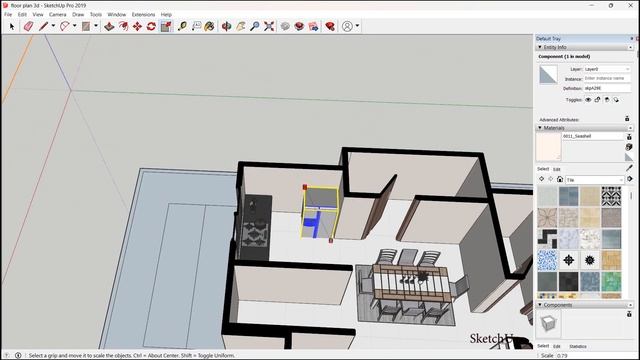Toggle the Components secondary selection pane
Viewport: 640px width, 360px height.
coord(629,314)
